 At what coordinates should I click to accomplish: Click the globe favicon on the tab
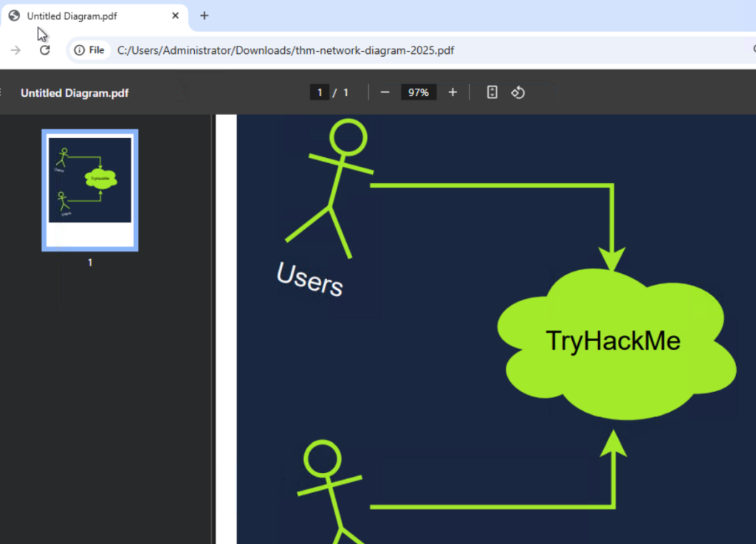pos(14,16)
